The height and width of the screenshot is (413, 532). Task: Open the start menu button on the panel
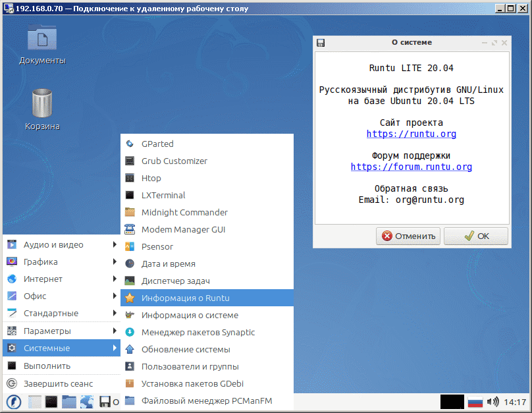[14, 402]
